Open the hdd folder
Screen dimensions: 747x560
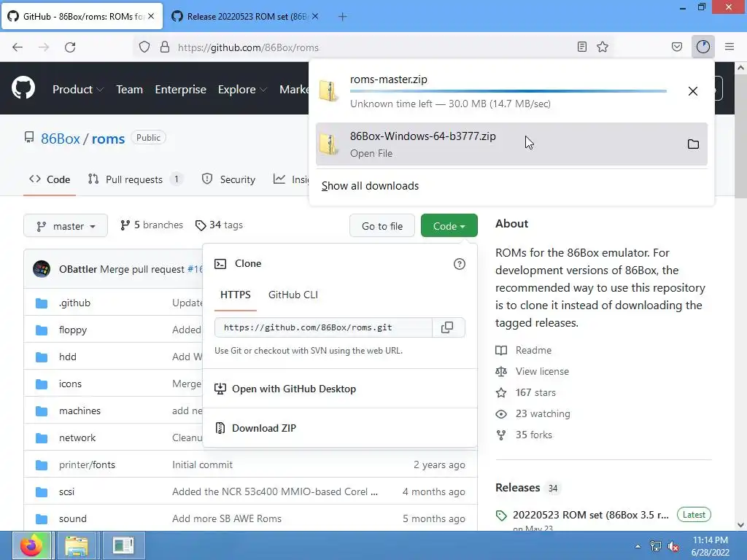68,357
